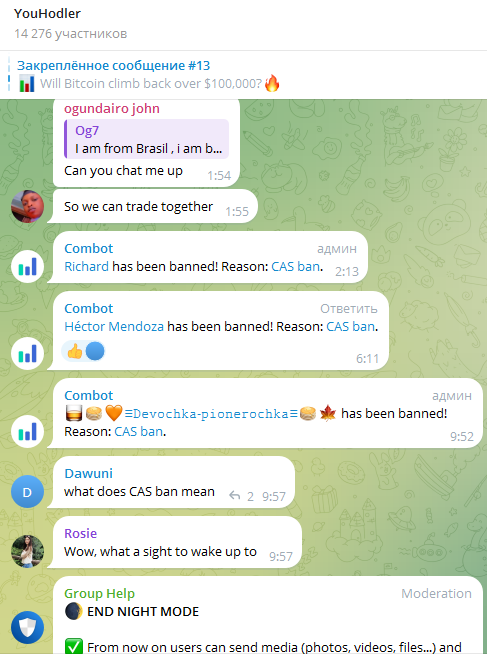Click the Group Help sender name

click(99, 593)
